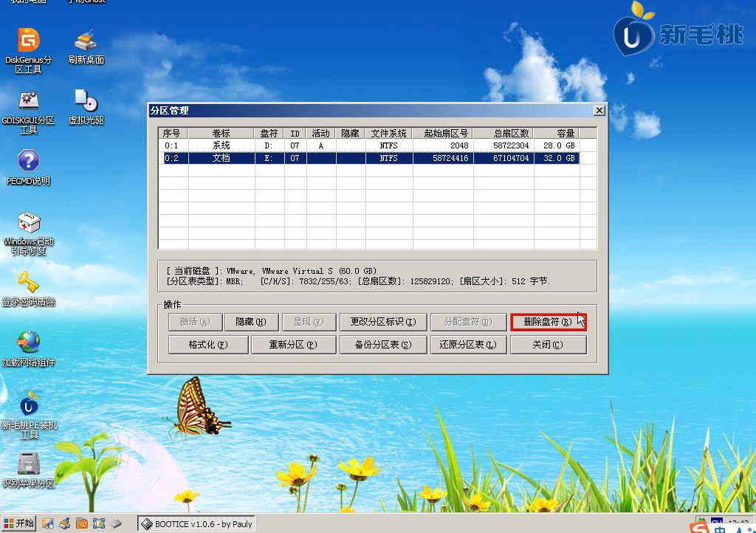Open the 刷新桌面 desktop icon
This screenshot has width=756, height=533.
coord(86,47)
